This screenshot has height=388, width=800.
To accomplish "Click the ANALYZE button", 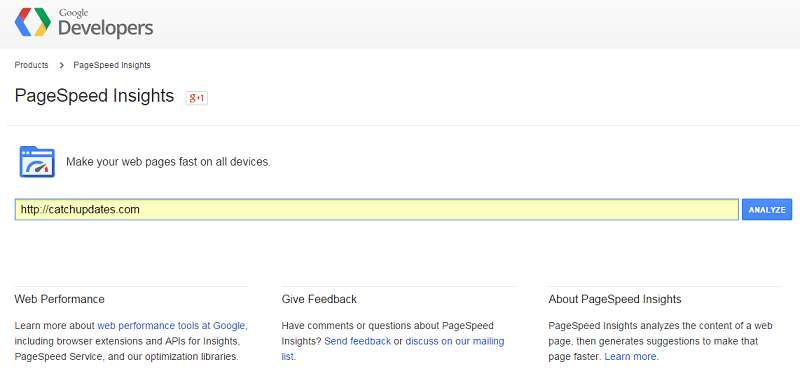I will pyautogui.click(x=767, y=209).
